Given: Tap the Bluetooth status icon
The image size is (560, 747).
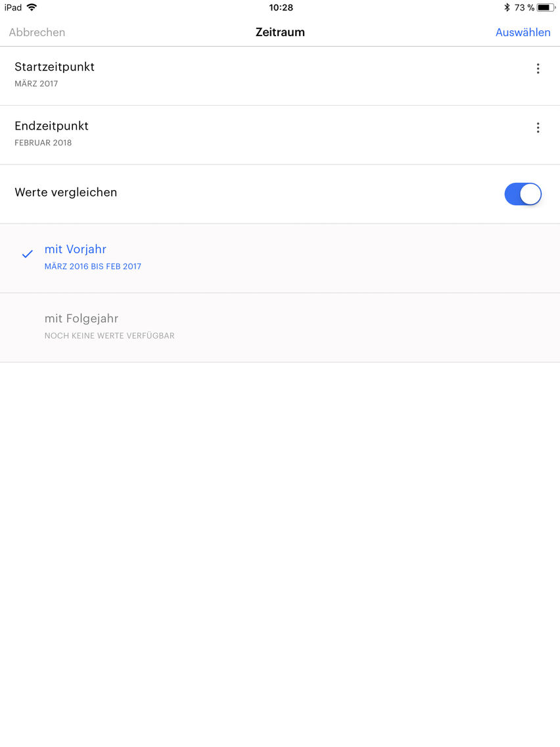Looking at the screenshot, I should 507,7.
